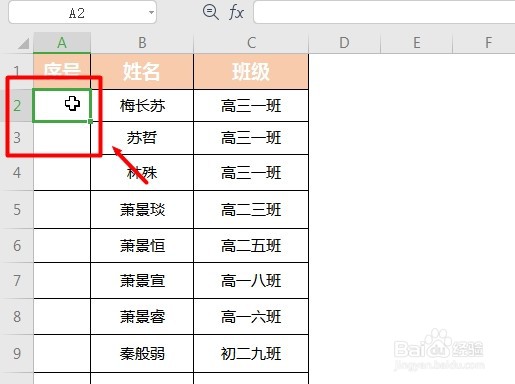Select the cell containing 高一八班

(x=251, y=280)
